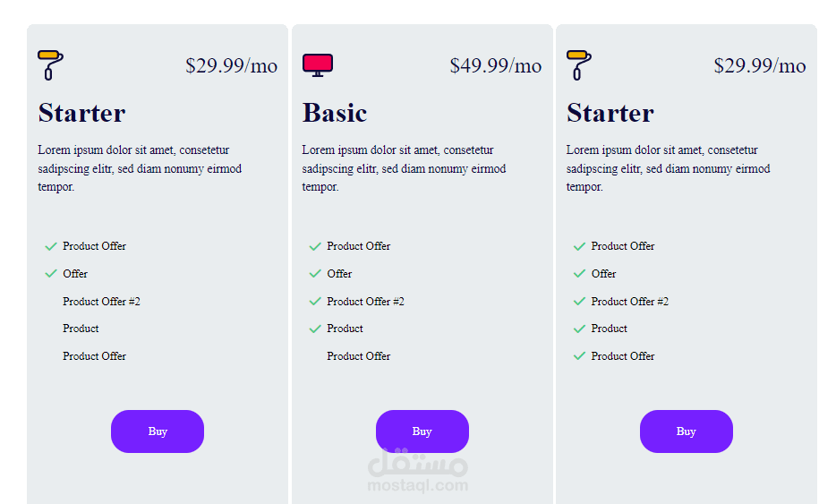Click the unchecked bottom Product Offer in Basic card
The width and height of the screenshot is (836, 504).
pyautogui.click(x=358, y=356)
